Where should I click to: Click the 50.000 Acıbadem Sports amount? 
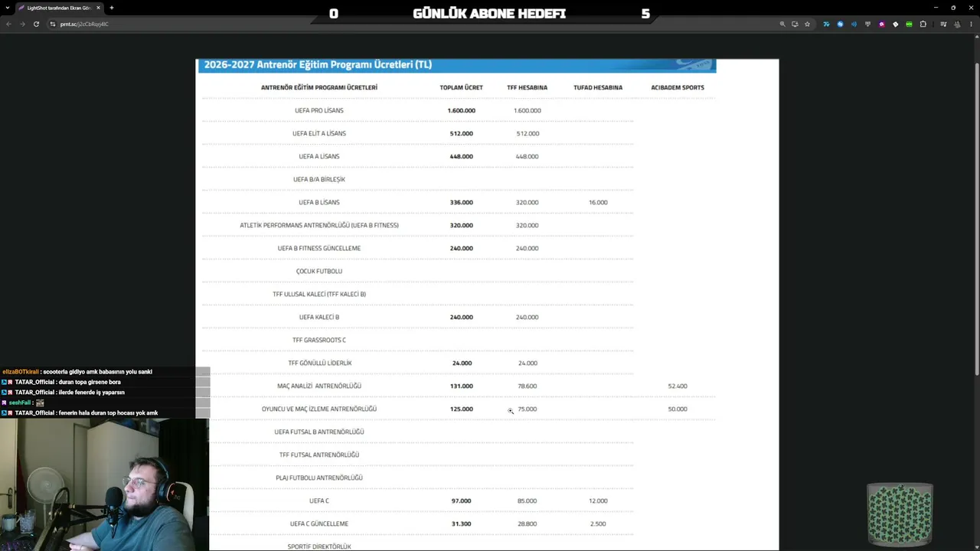tap(678, 409)
